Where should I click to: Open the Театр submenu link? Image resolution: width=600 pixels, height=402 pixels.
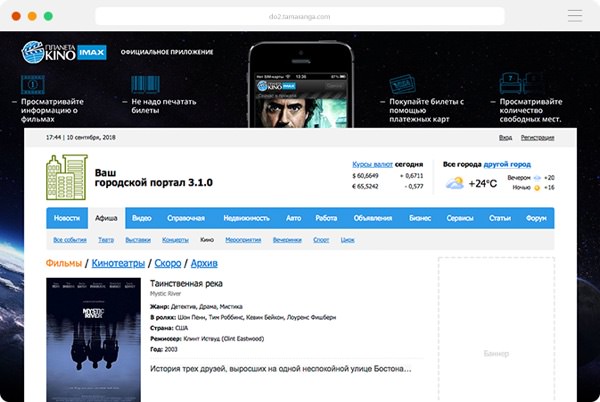[x=106, y=240]
